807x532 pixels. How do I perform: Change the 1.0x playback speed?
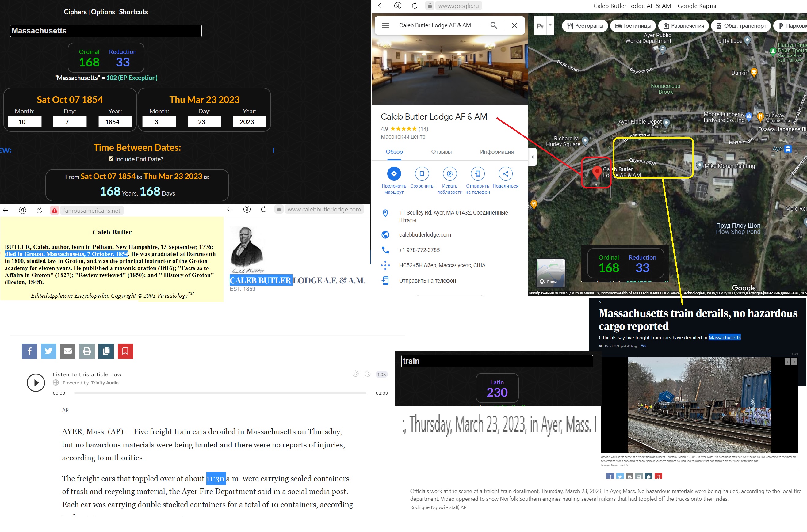(x=381, y=374)
